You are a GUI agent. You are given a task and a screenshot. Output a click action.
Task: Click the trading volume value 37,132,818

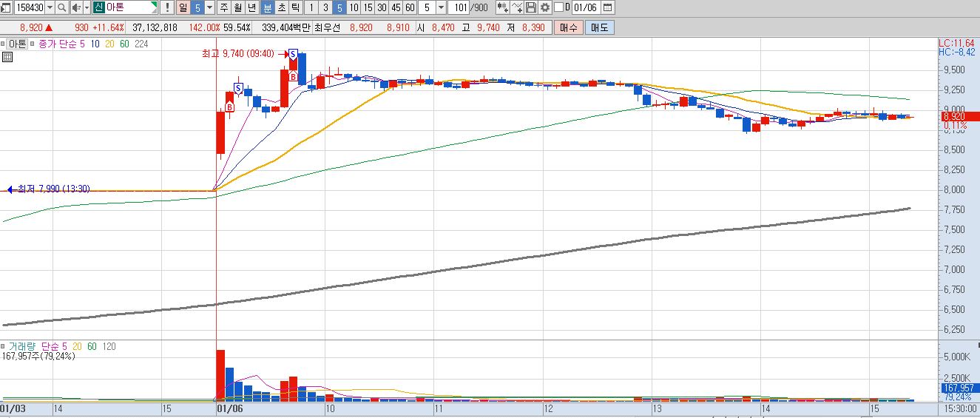coord(155,27)
